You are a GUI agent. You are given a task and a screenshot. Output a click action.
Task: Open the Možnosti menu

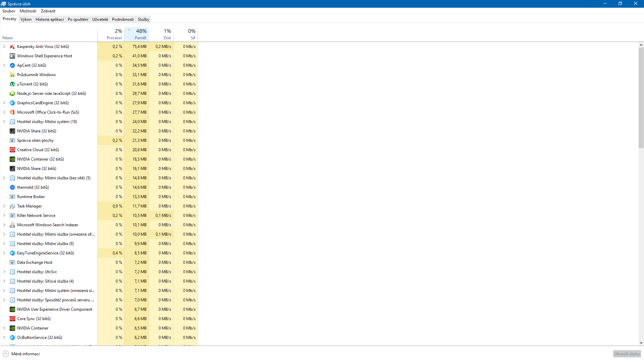pos(28,11)
